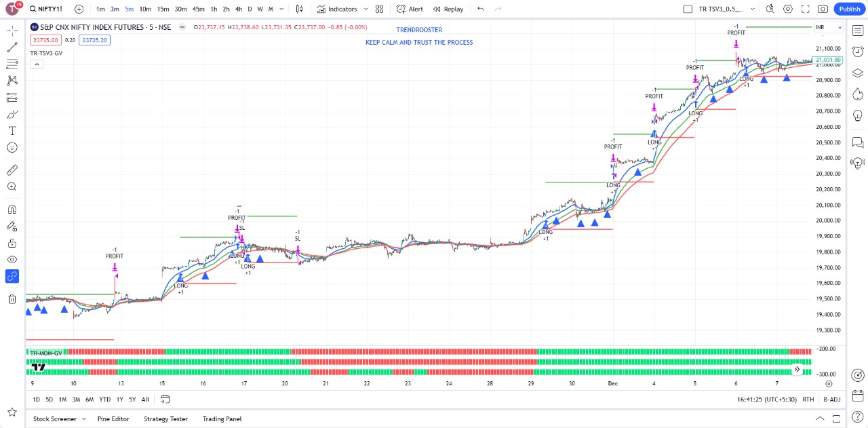Open the emoji icons tool
The height and width of the screenshot is (428, 868).
[x=12, y=147]
